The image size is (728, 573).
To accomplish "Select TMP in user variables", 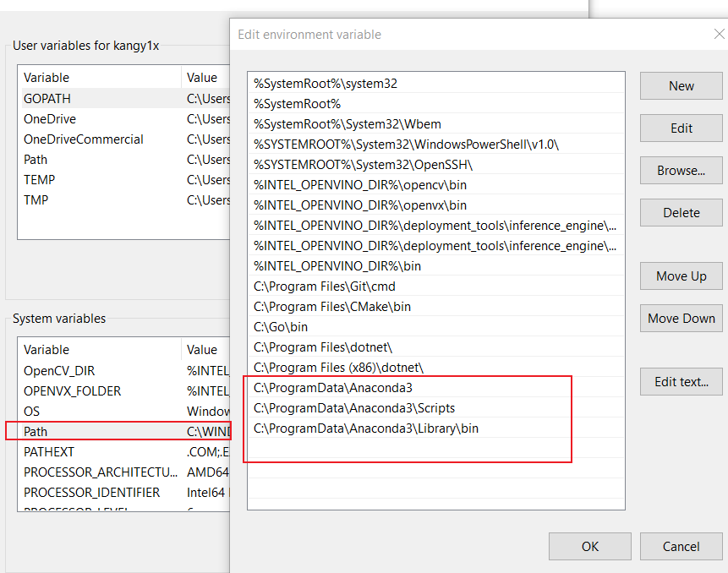I will click(x=124, y=200).
